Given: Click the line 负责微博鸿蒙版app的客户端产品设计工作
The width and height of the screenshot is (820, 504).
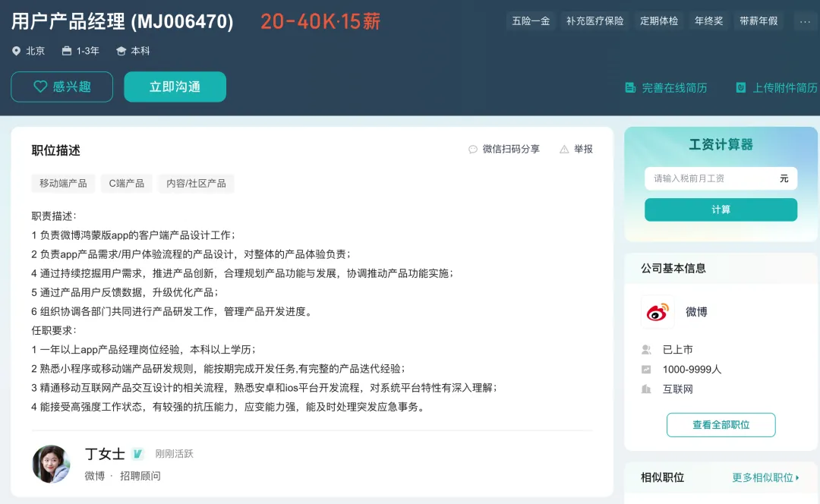Looking at the screenshot, I should coord(134,235).
